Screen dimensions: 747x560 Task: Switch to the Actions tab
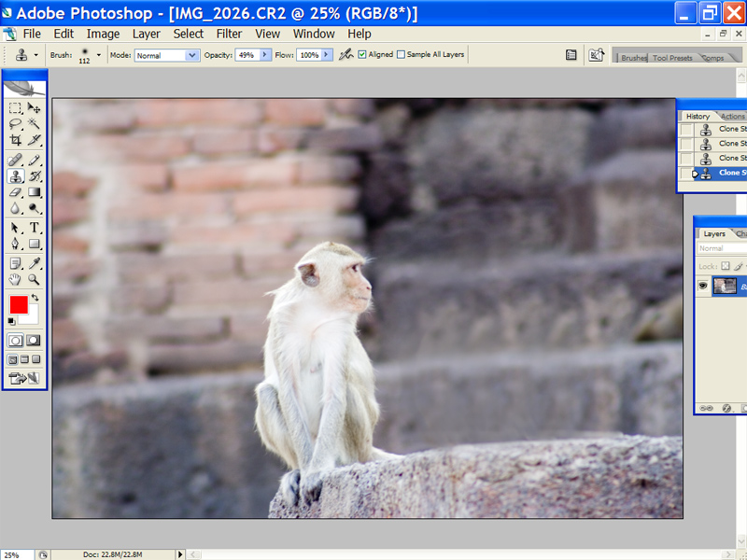point(732,117)
